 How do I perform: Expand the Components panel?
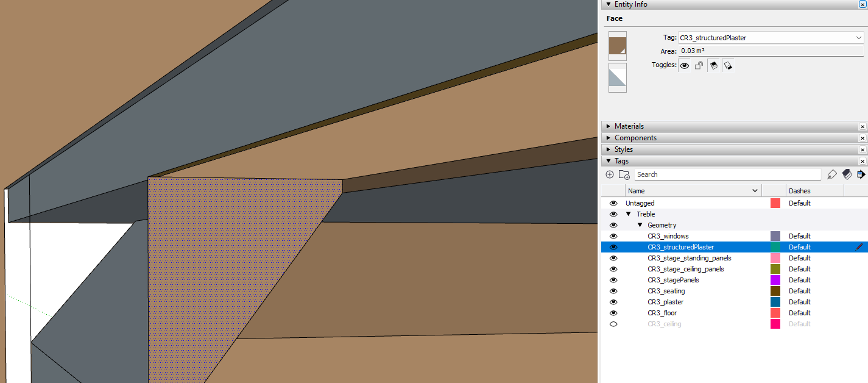[608, 138]
